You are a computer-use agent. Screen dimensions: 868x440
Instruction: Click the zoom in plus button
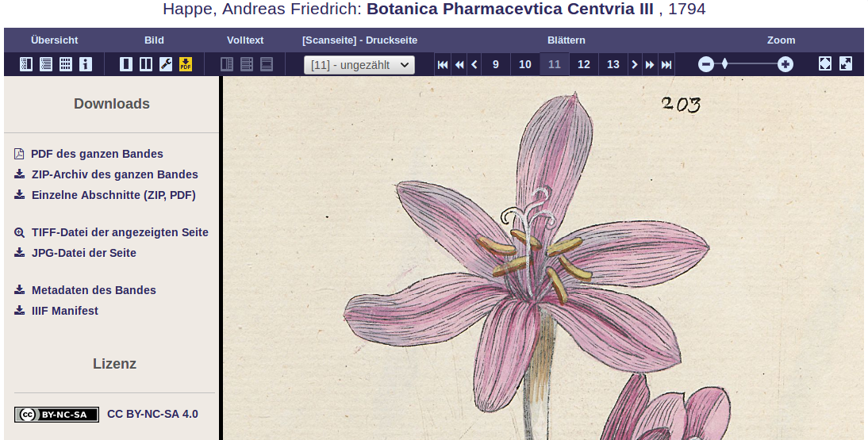click(x=785, y=65)
